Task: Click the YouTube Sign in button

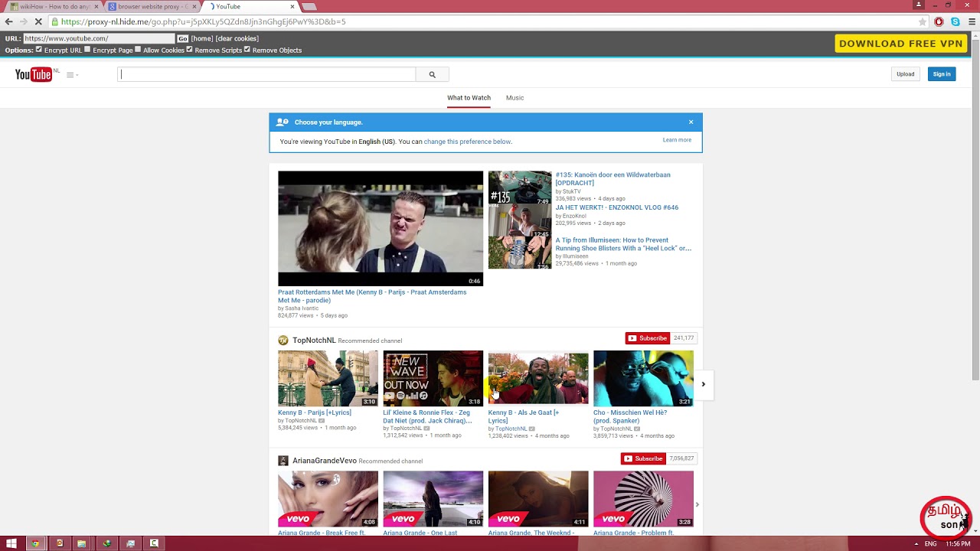Action: (942, 74)
